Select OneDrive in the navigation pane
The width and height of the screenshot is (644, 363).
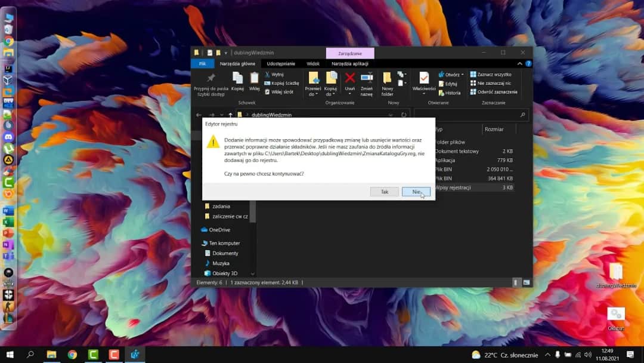tap(219, 230)
